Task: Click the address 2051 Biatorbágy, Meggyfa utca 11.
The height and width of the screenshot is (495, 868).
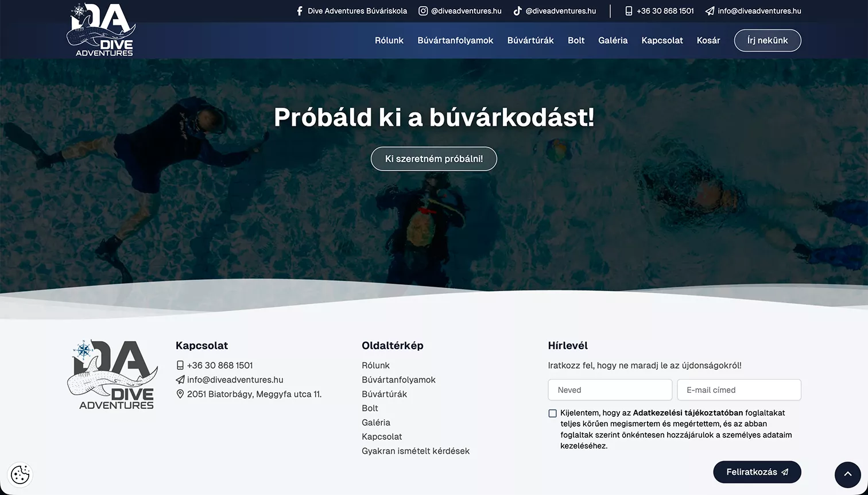Action: pos(254,394)
